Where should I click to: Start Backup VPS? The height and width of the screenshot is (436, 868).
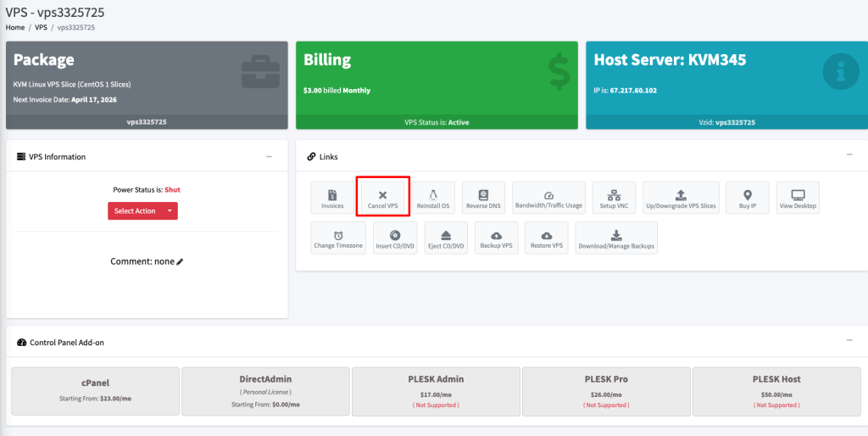(x=497, y=238)
